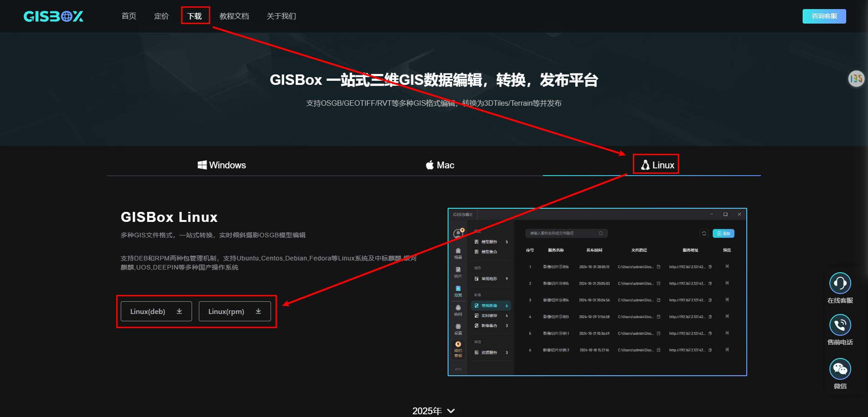Open the 微信 WeChat icon

pos(840,369)
